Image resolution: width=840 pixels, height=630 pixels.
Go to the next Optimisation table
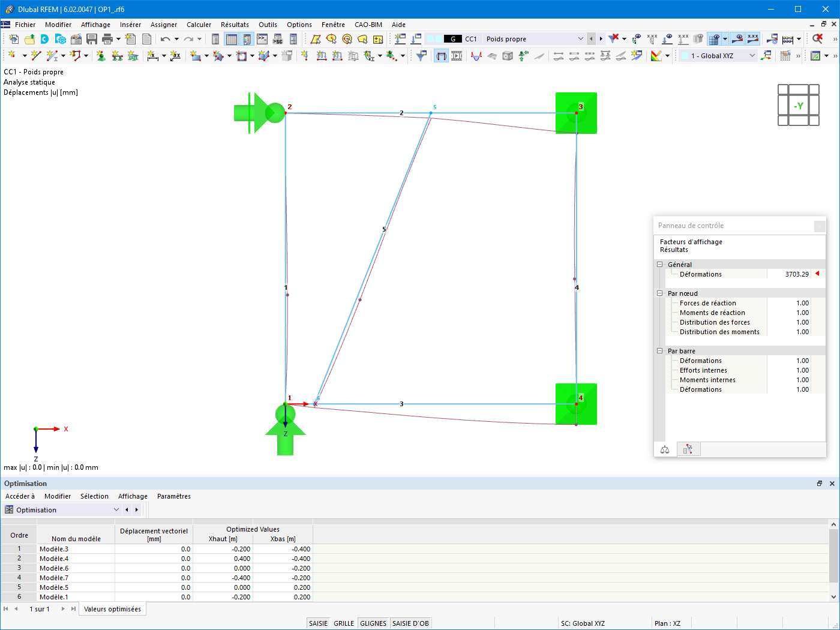tap(137, 510)
